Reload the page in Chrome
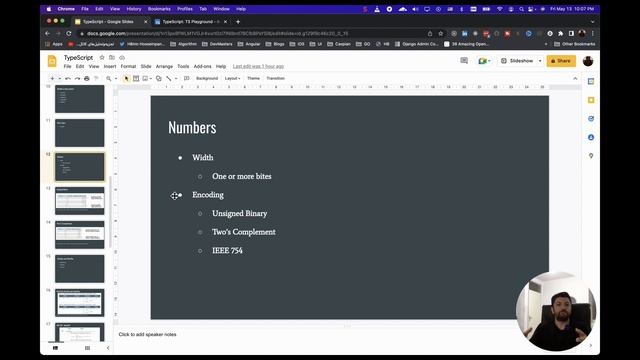Viewport: 640px width, 360px height. tap(69, 33)
